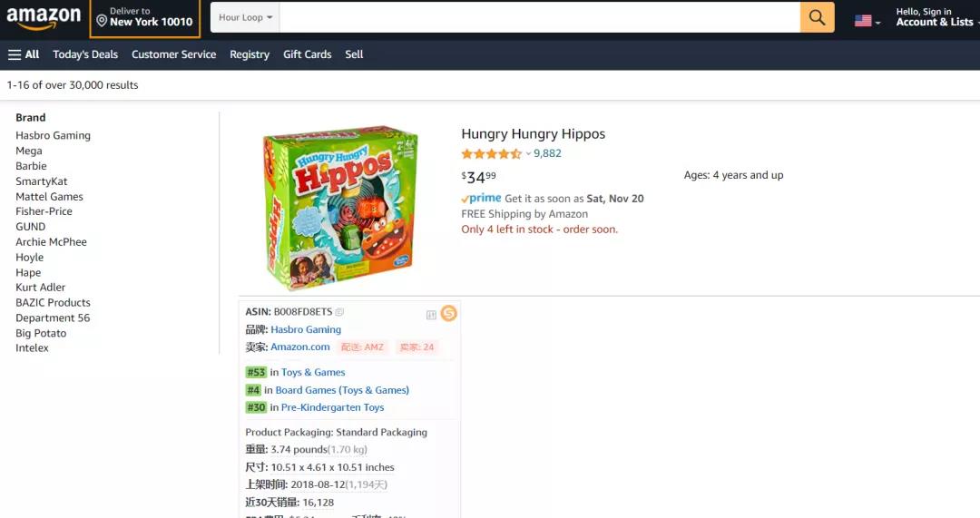Open the Customer Service nav item
The width and height of the screenshot is (980, 518).
point(173,54)
